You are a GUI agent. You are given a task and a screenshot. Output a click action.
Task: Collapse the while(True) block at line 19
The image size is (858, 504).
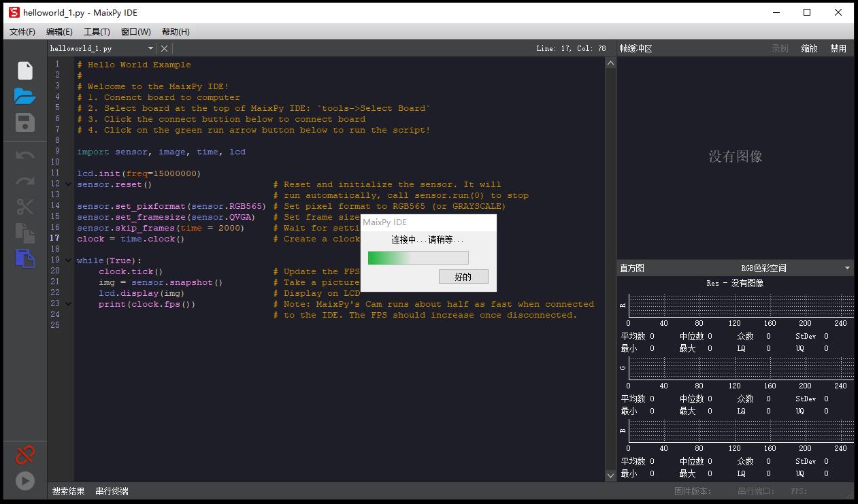68,261
